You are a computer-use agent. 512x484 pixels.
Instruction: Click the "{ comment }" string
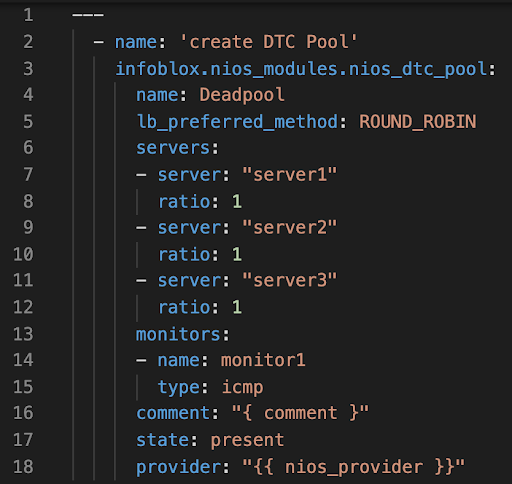300,413
